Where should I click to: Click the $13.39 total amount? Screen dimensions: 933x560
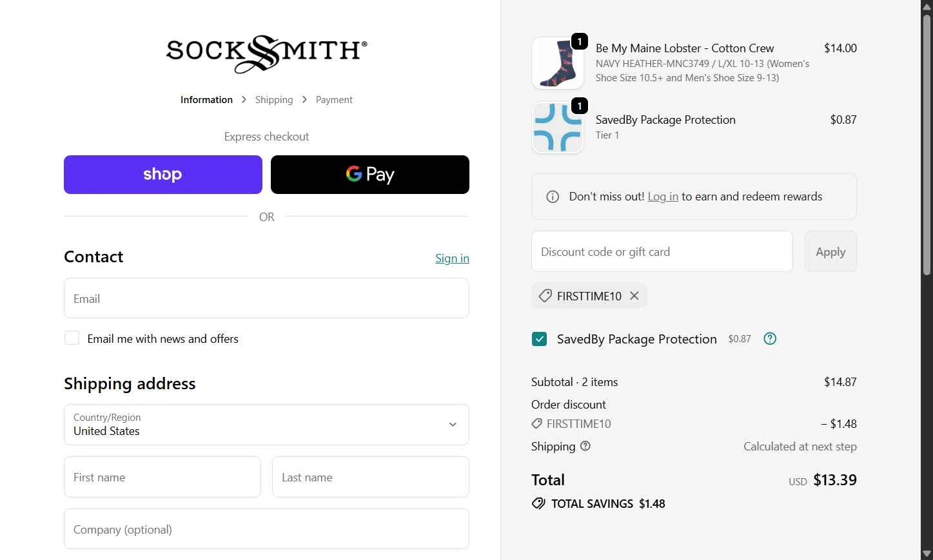[835, 480]
